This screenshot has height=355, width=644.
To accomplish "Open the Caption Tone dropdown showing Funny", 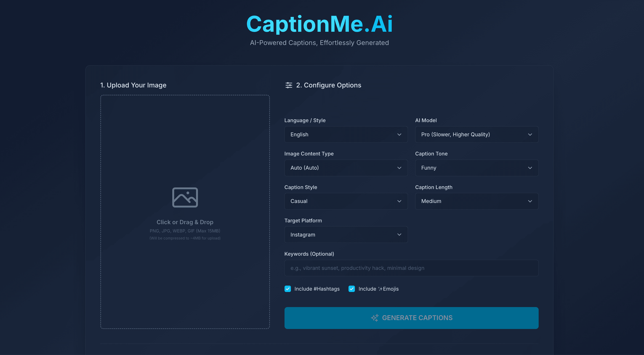I will coord(476,168).
